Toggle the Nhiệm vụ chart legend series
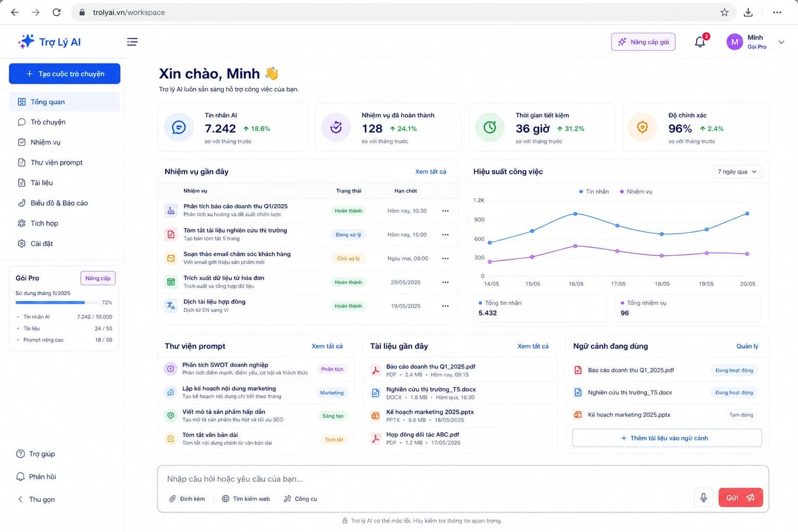 pos(636,192)
